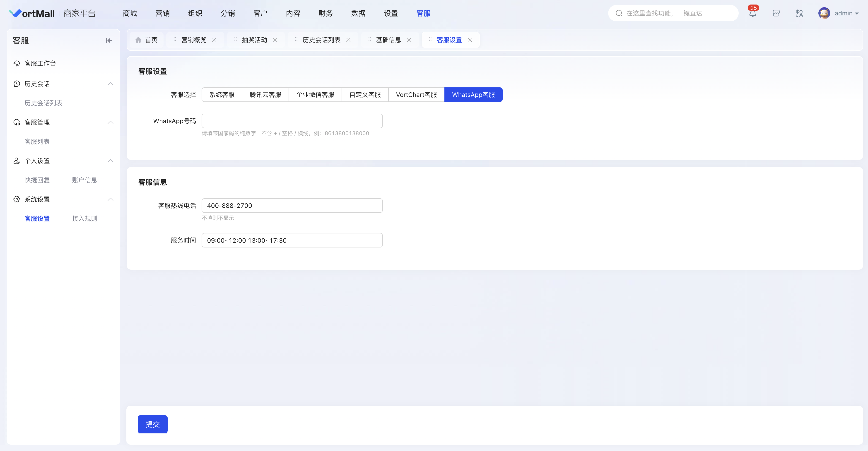Select 企业微信客服 option
This screenshot has height=451, width=868.
[x=315, y=95]
